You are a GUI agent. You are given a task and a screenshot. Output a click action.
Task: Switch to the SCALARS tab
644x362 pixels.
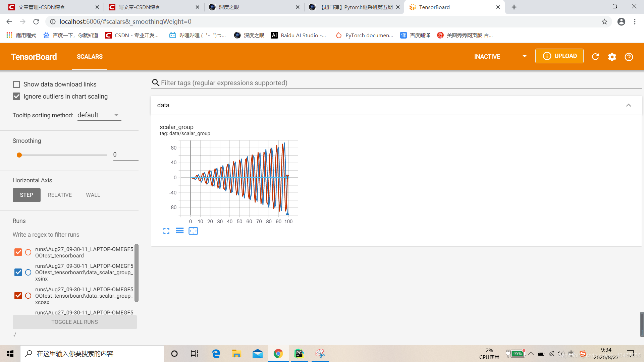(x=90, y=57)
